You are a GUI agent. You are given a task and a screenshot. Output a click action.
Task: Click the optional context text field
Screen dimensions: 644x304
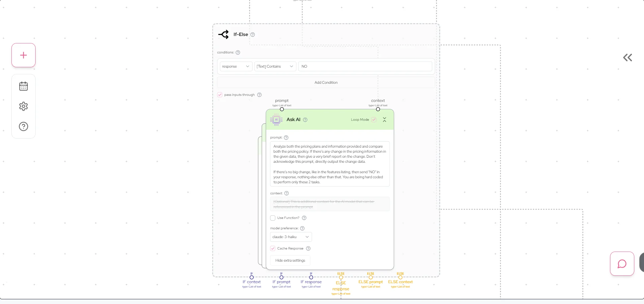tap(330, 204)
